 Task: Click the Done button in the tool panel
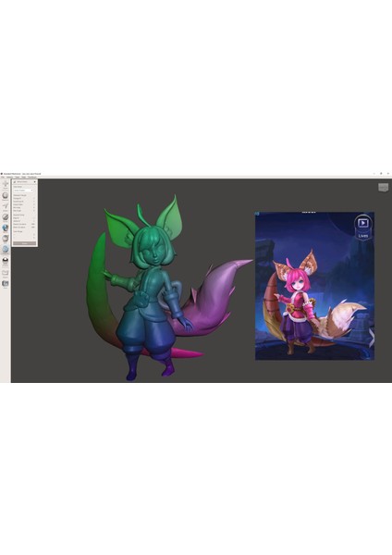pos(24,243)
